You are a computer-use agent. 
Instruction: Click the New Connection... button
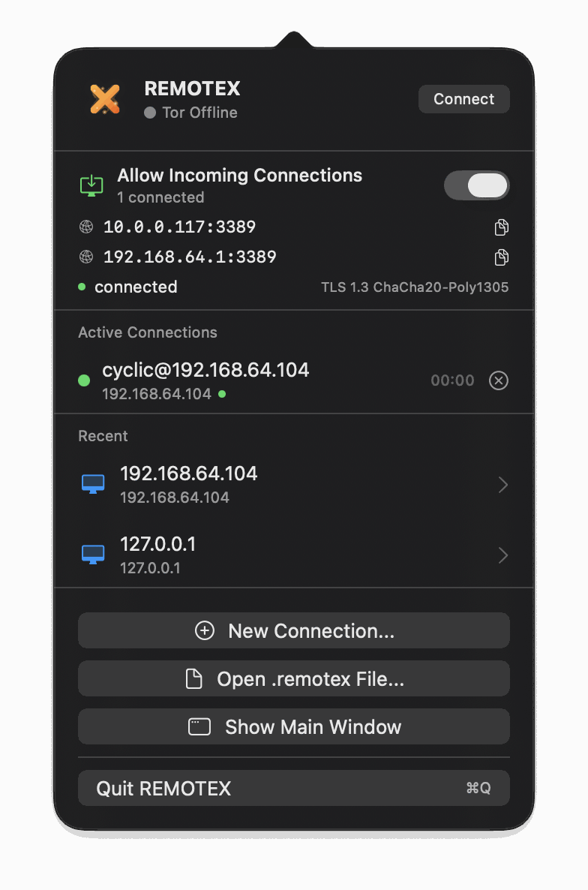(x=294, y=630)
